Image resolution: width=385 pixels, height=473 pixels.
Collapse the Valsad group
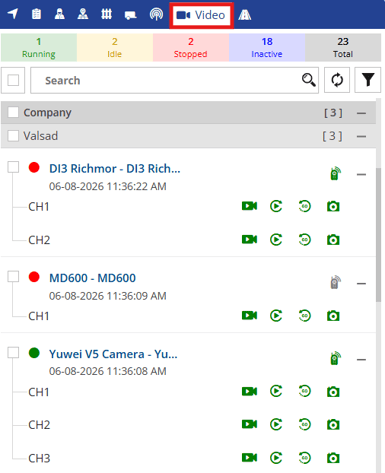pos(361,137)
